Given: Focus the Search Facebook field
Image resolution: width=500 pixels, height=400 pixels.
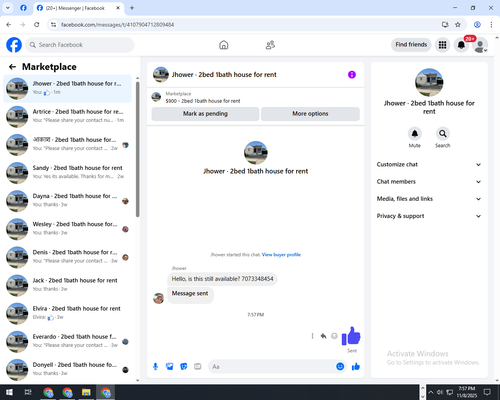Looking at the screenshot, I should 80,45.
